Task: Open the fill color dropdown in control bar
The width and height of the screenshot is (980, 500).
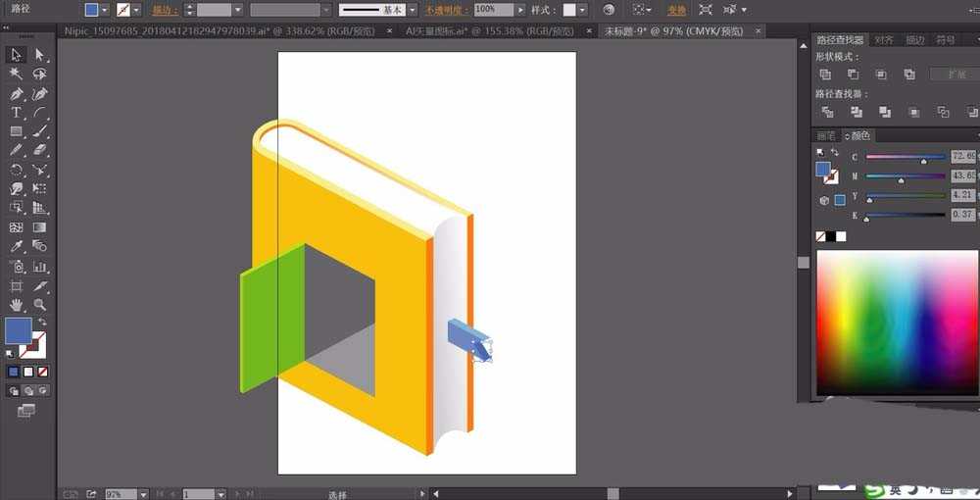Action: tap(106, 10)
